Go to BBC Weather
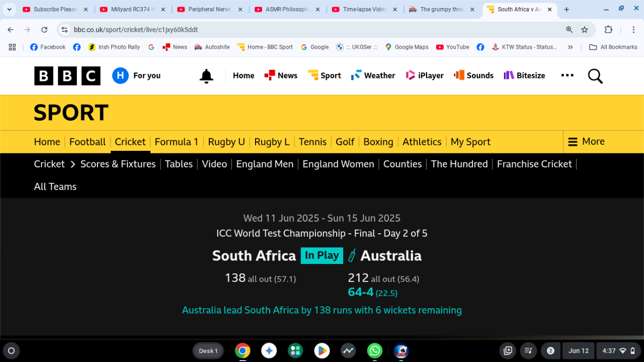This screenshot has width=644, height=362. pyautogui.click(x=373, y=75)
